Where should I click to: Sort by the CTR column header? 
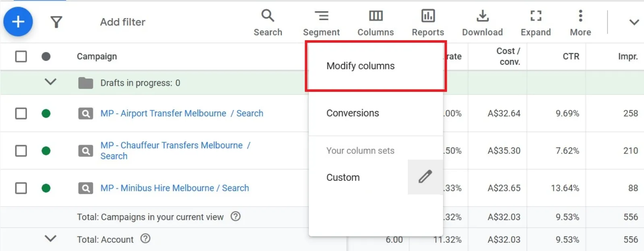point(571,56)
